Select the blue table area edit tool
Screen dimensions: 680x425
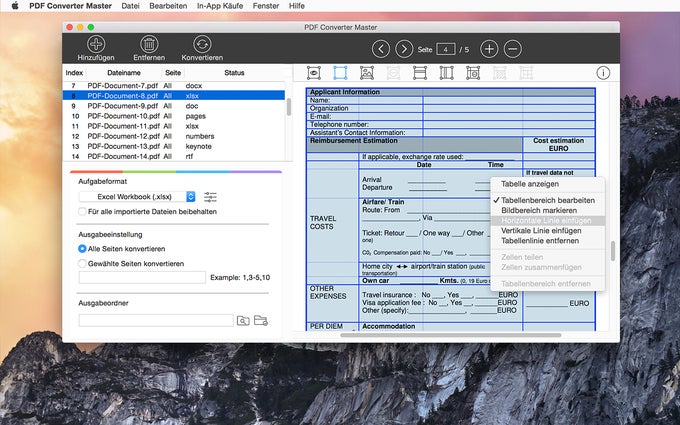[340, 73]
